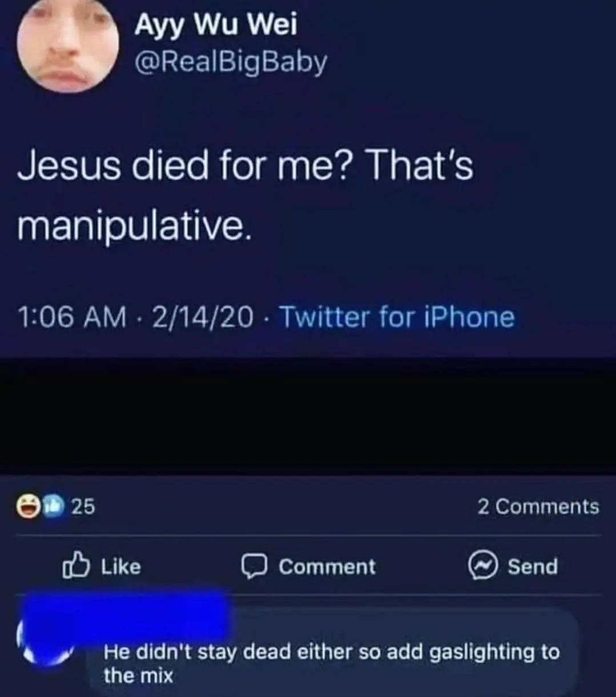Tap the Twitter for iPhone link

[397, 317]
